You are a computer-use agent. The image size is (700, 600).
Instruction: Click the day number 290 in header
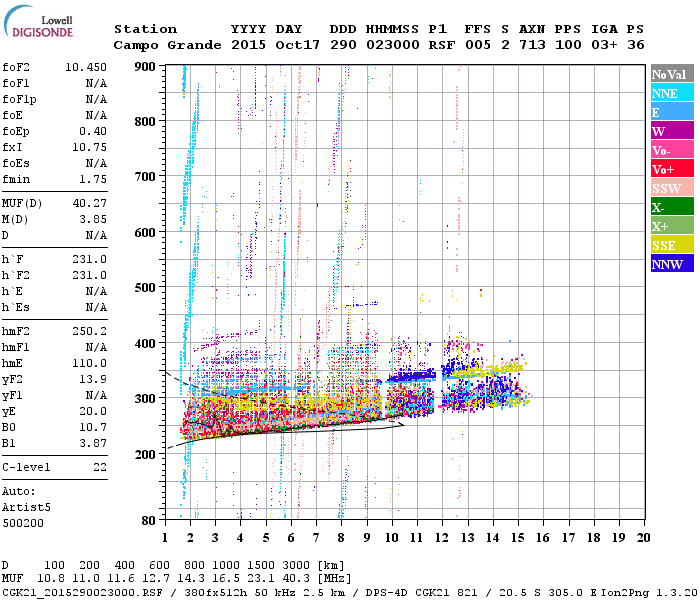pos(343,45)
